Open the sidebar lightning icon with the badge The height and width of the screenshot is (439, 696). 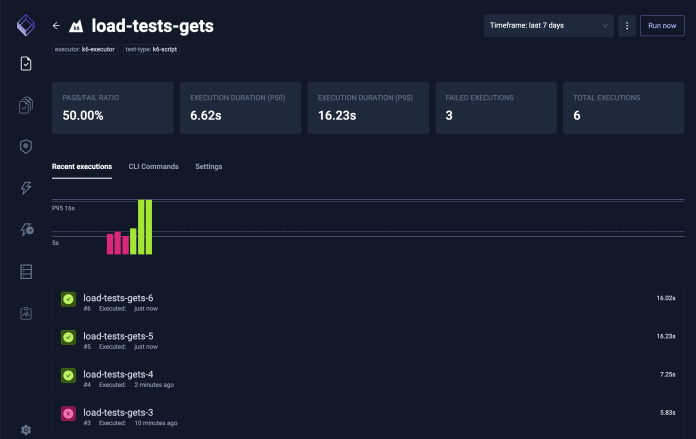pos(26,230)
